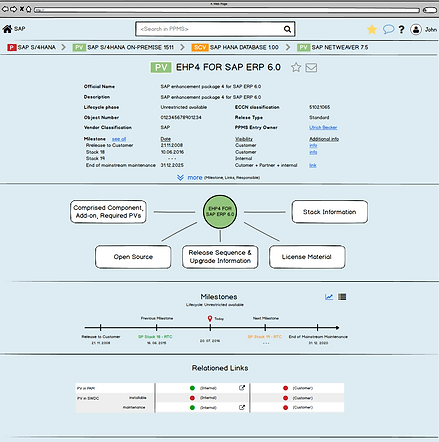Click red Today pin on timeline
439x442 pixels.
click(x=210, y=319)
